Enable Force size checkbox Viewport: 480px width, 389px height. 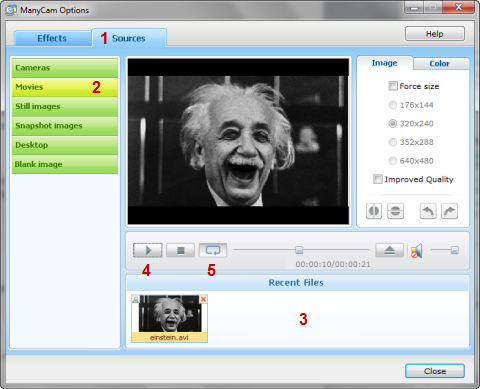point(393,86)
